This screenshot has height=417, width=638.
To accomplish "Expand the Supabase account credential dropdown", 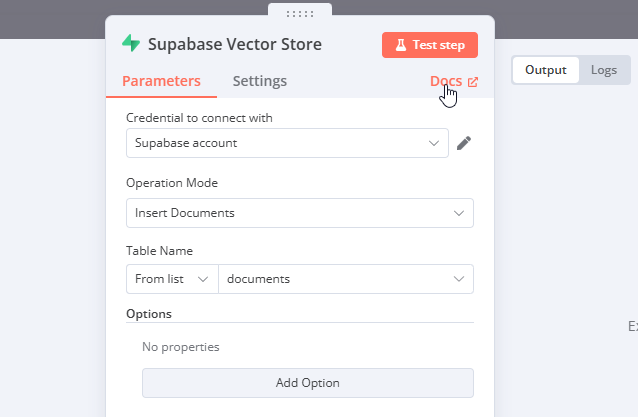I will coord(287,143).
